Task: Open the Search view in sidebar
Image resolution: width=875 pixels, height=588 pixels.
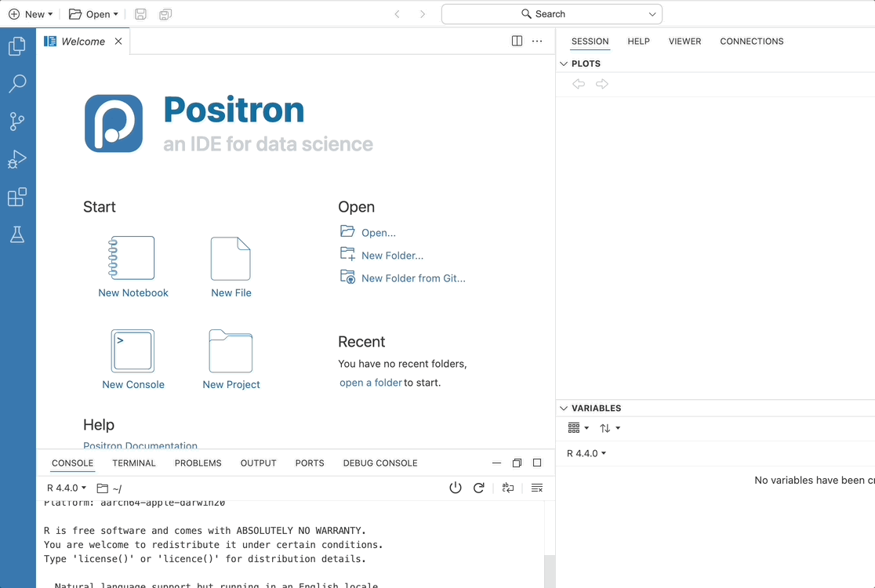Action: click(x=17, y=84)
